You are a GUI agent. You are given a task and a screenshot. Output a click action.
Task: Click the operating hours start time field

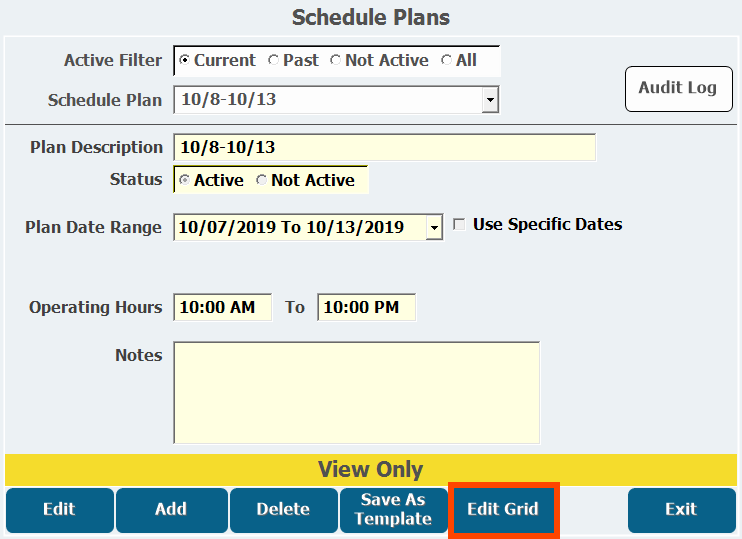point(222,308)
